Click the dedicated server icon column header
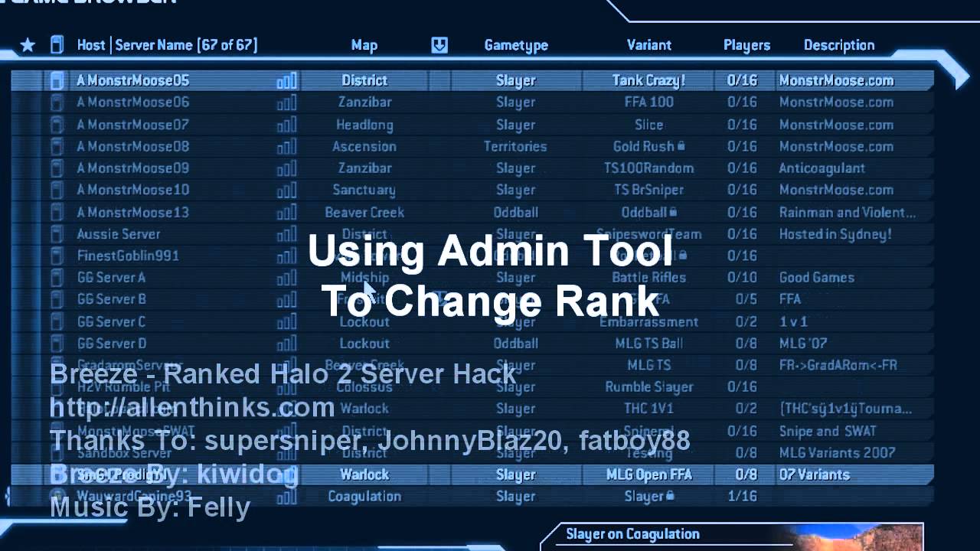This screenshot has height=551, width=980. 57,45
